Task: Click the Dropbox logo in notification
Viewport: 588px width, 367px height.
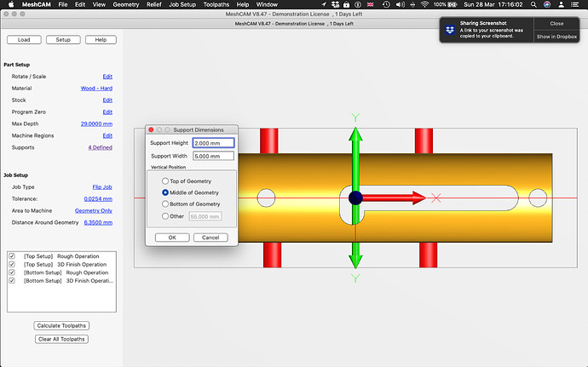Action: click(x=450, y=30)
